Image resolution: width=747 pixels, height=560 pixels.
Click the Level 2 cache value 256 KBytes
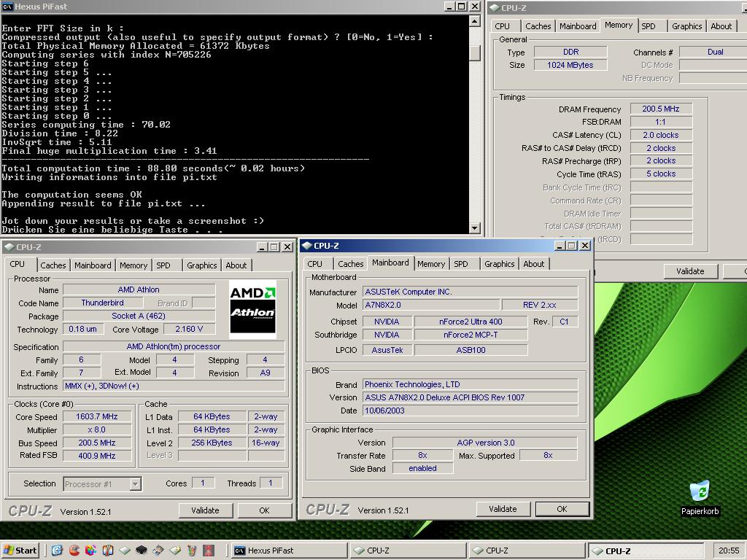[x=212, y=443]
